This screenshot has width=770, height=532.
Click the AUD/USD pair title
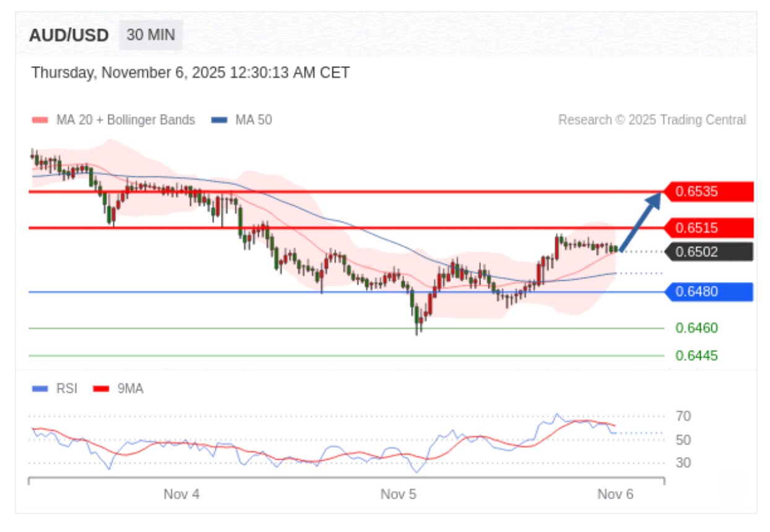[x=69, y=35]
